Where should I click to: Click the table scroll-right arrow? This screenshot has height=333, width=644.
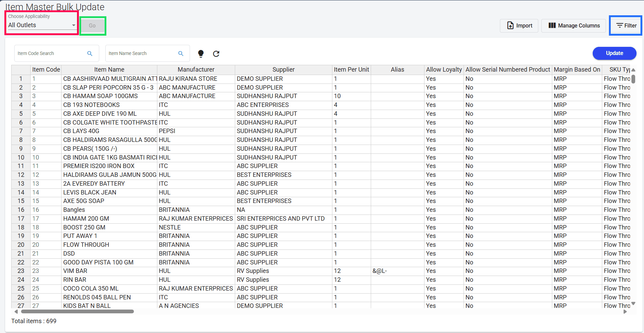coord(625,312)
